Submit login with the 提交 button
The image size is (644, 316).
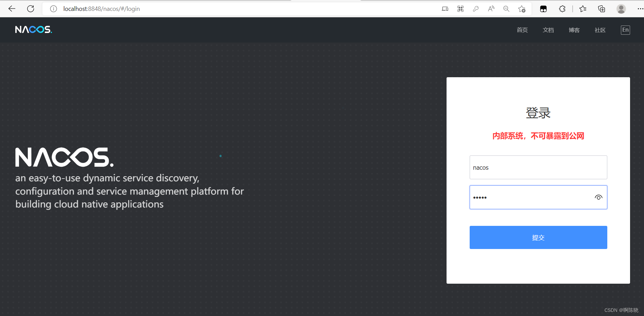pyautogui.click(x=538, y=237)
